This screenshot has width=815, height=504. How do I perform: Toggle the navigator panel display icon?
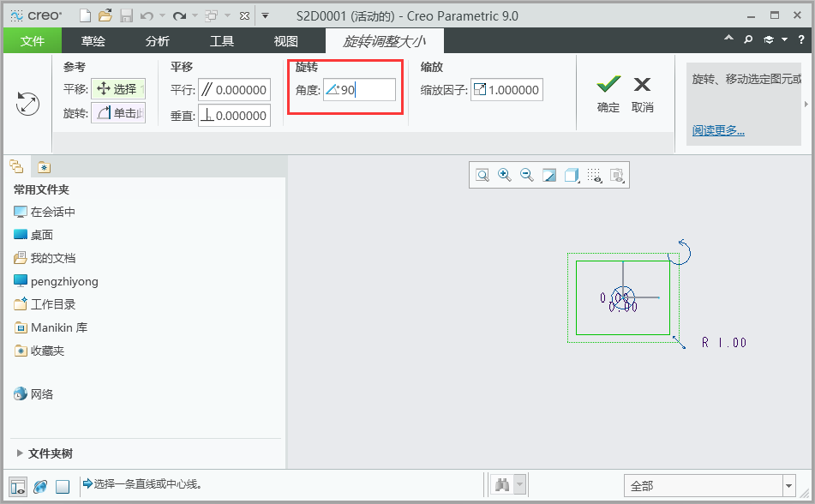pyautogui.click(x=18, y=486)
